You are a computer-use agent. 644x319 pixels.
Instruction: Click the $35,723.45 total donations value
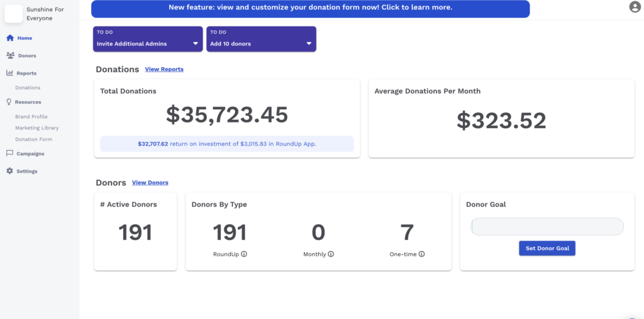click(x=227, y=115)
